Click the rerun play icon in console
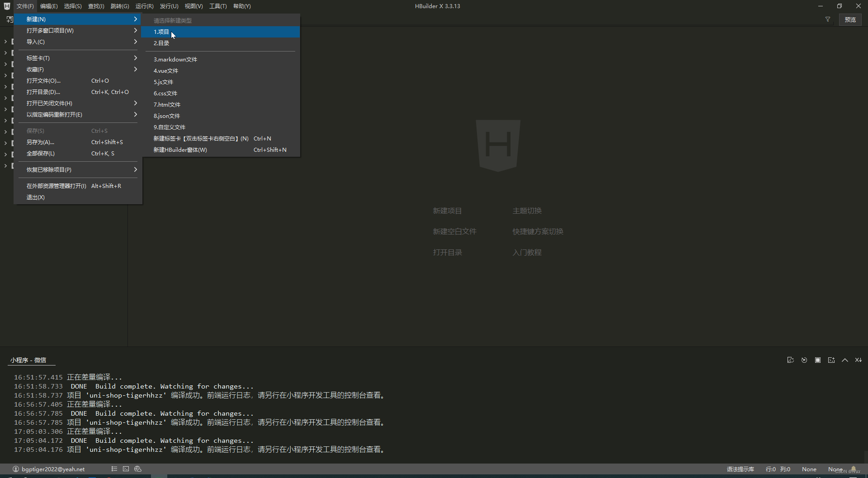 804,360
